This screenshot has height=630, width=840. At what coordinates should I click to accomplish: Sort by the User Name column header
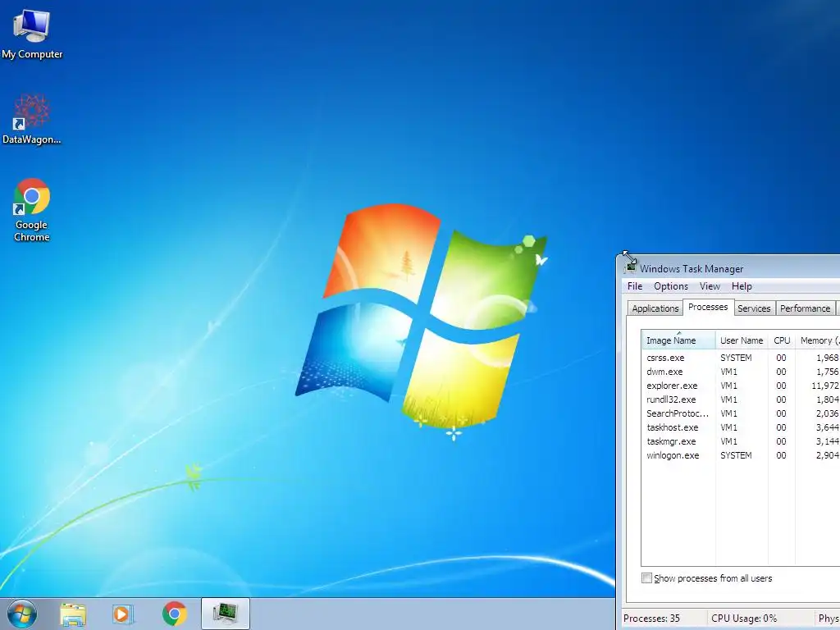pos(742,340)
